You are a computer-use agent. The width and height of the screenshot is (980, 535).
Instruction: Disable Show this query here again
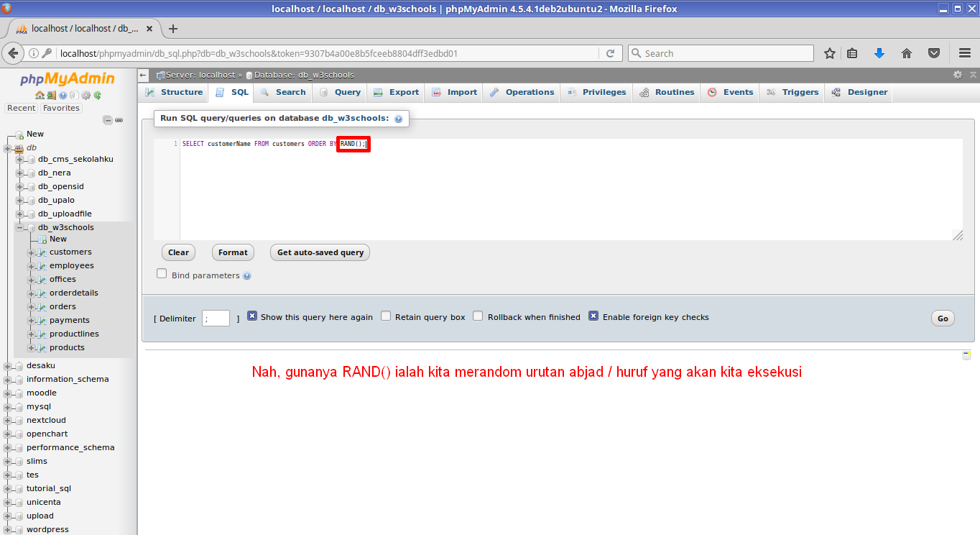pyautogui.click(x=252, y=316)
